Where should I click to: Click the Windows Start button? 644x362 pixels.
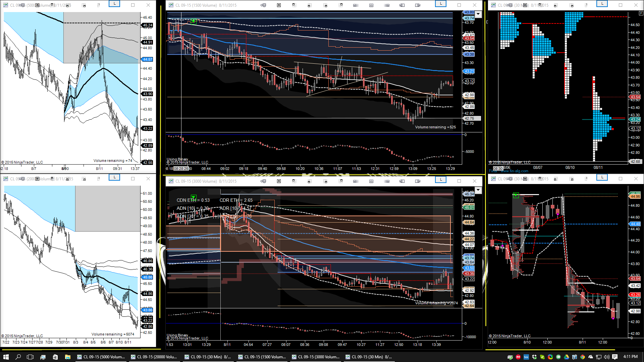coord(6,357)
